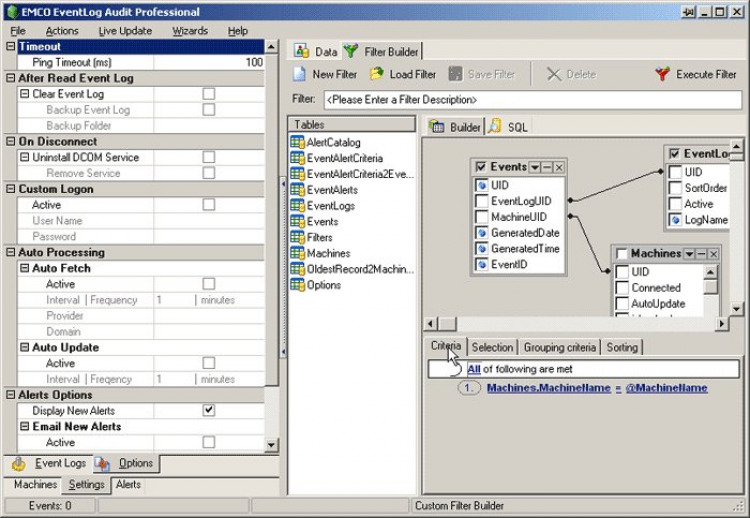Open the Machines bottom tab
The height and width of the screenshot is (518, 750).
[35, 485]
